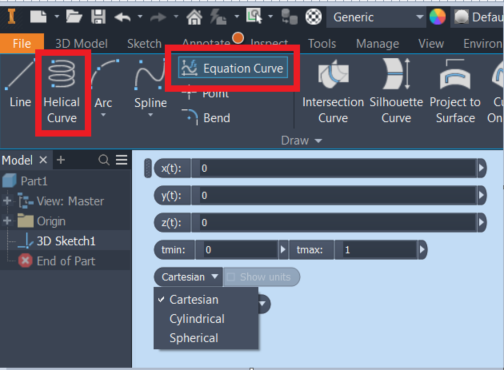504x370 pixels.
Task: Select the Line tool
Action: [x=19, y=83]
